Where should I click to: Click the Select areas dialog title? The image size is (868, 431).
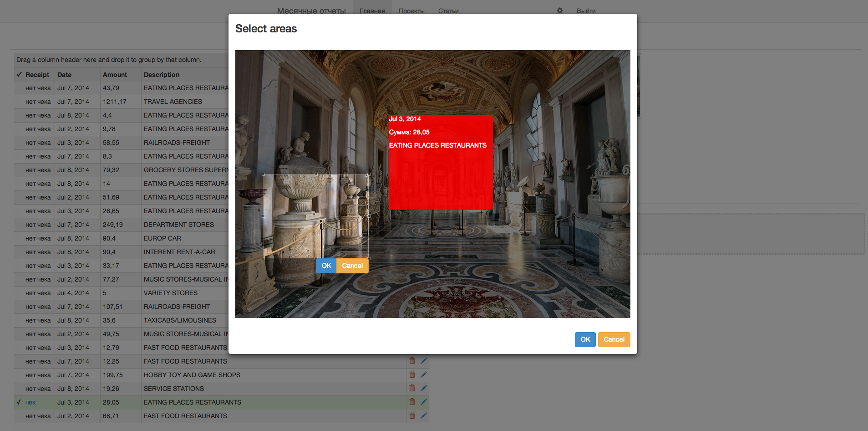pyautogui.click(x=266, y=29)
